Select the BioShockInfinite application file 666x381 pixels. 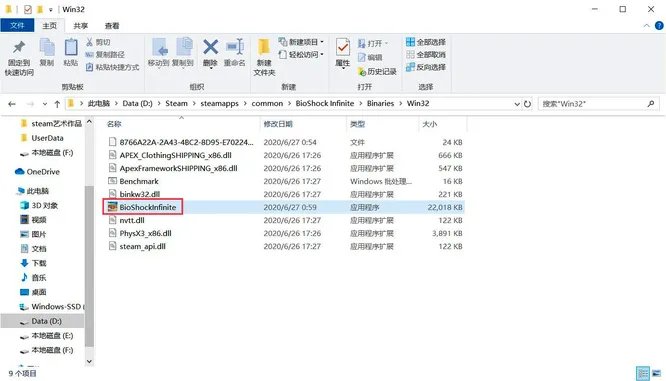[x=283, y=207]
